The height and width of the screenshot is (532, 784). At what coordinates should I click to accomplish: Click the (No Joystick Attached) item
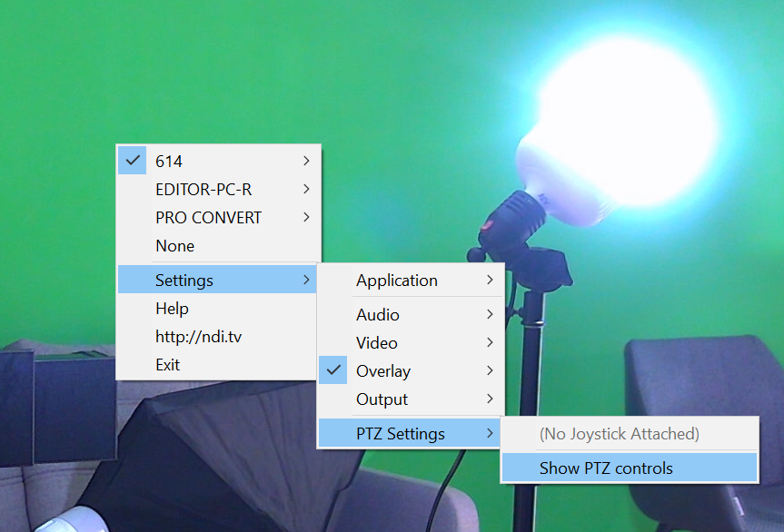click(x=619, y=433)
